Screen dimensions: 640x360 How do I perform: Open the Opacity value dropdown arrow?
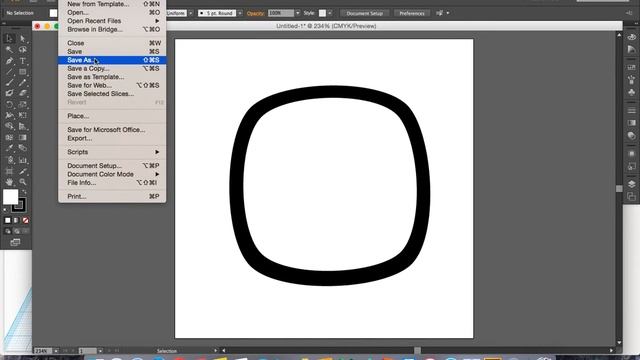tap(298, 13)
